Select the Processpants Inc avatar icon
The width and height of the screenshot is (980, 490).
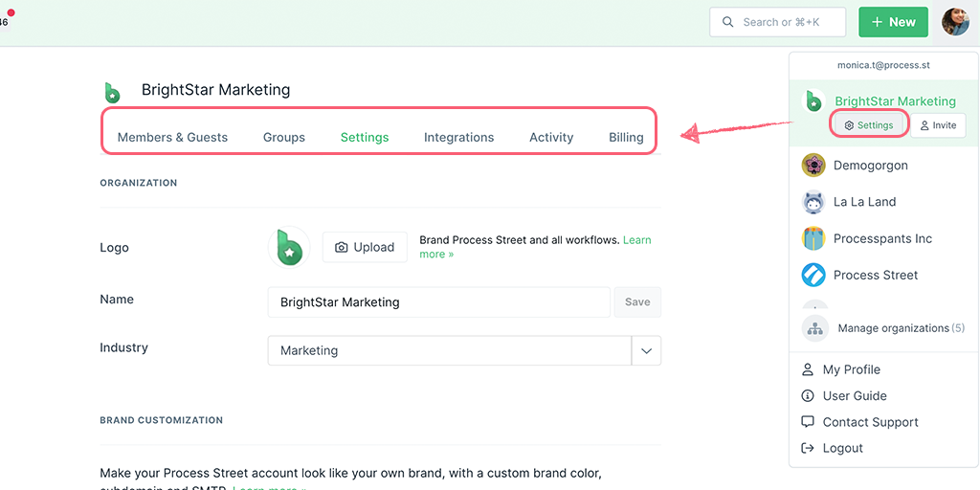coord(813,238)
